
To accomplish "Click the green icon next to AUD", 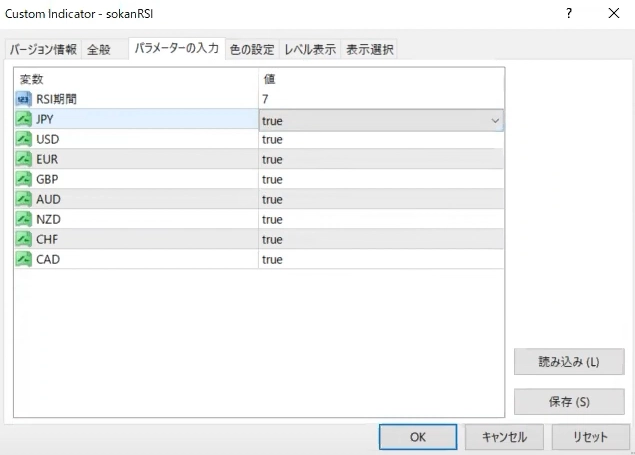I will (23, 199).
